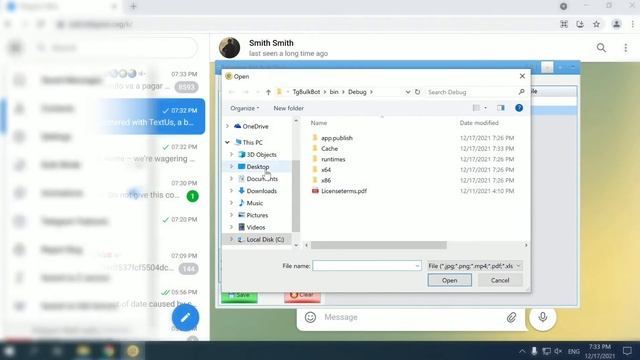Select Downloads in the navigation tree
This screenshot has width=640, height=360.
click(x=262, y=191)
